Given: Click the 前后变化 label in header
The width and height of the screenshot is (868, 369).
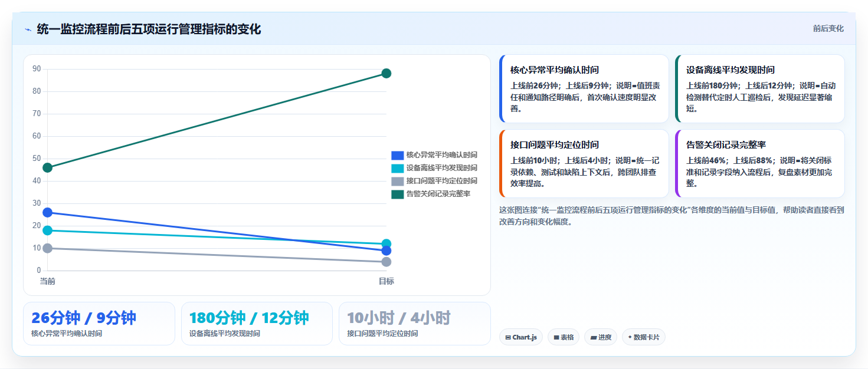Looking at the screenshot, I should coord(828,29).
